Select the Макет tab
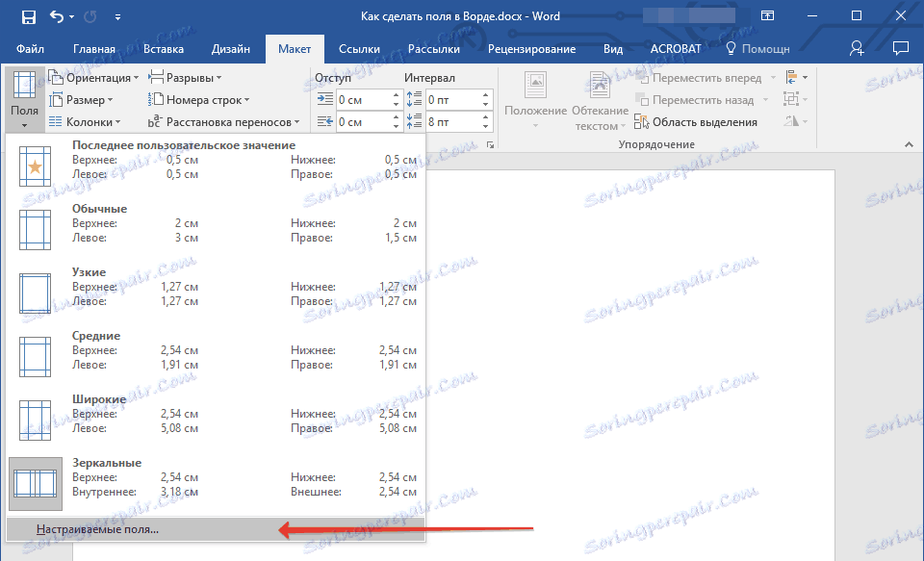 coord(295,49)
